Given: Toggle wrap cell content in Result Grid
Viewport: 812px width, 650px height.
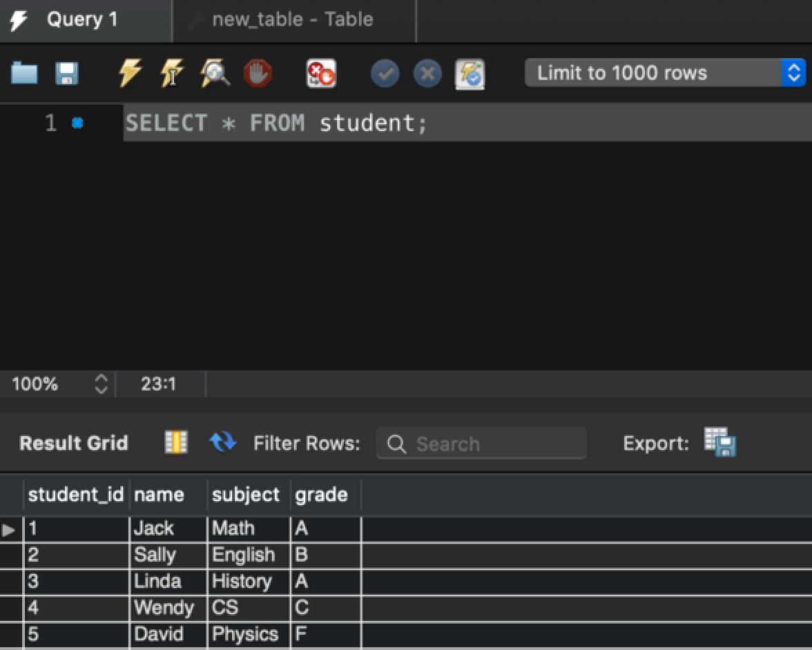Looking at the screenshot, I should 176,442.
